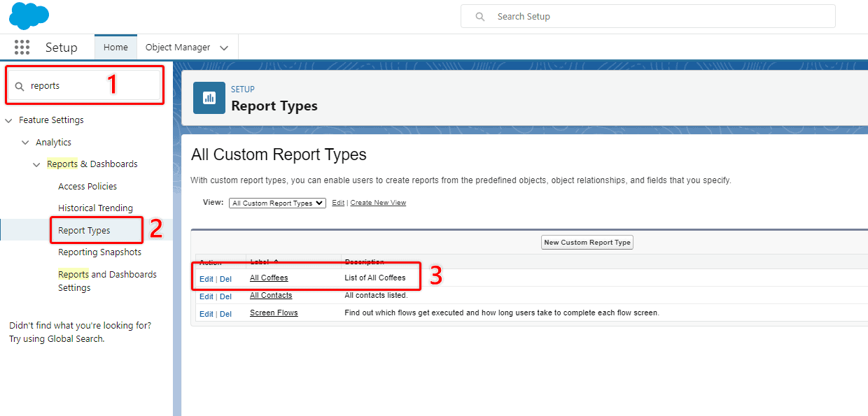Click the 'All Custom Report Types' heading
The height and width of the screenshot is (416, 868).
point(279,155)
